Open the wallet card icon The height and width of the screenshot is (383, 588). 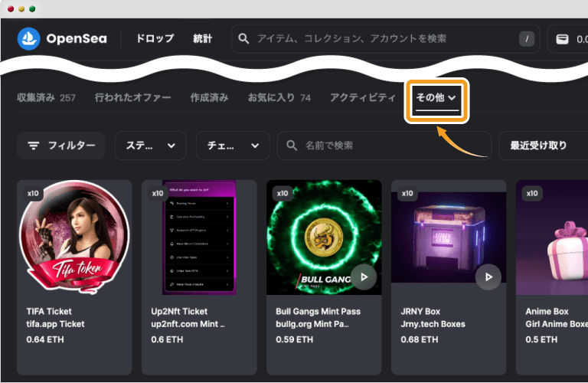point(562,39)
